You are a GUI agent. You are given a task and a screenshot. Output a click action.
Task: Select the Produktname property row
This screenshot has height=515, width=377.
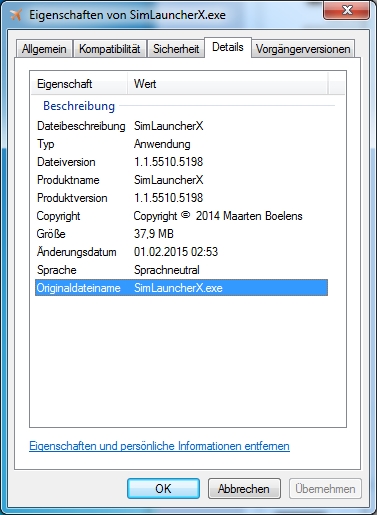181,180
